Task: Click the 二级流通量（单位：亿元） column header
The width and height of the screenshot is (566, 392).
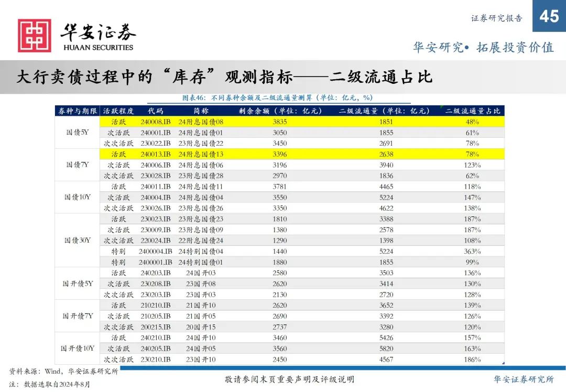Action: pyautogui.click(x=386, y=111)
